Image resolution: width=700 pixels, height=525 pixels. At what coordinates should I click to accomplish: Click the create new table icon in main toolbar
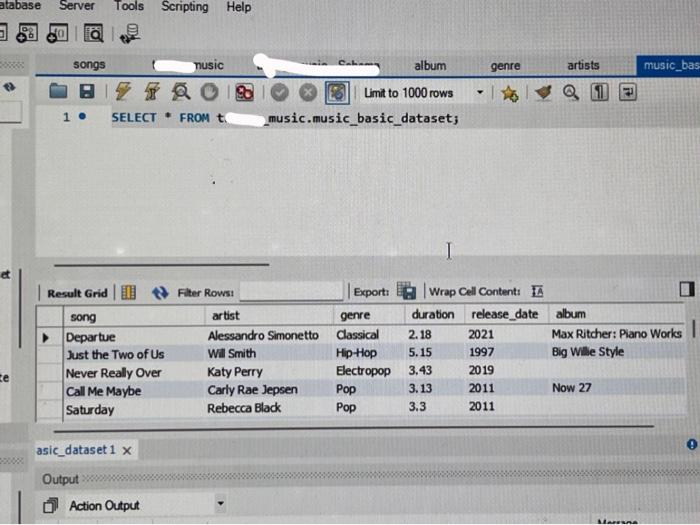[x=26, y=33]
